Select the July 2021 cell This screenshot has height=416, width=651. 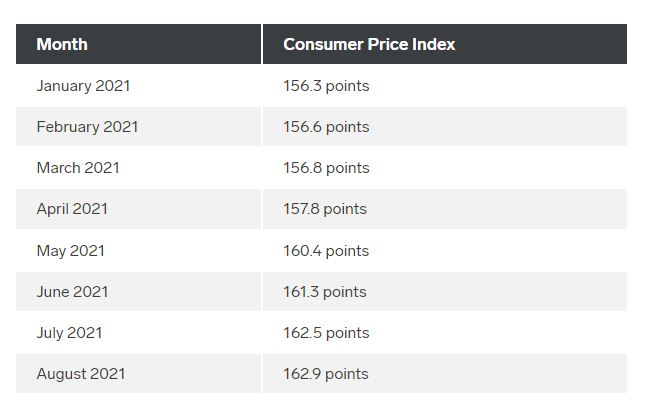138,333
